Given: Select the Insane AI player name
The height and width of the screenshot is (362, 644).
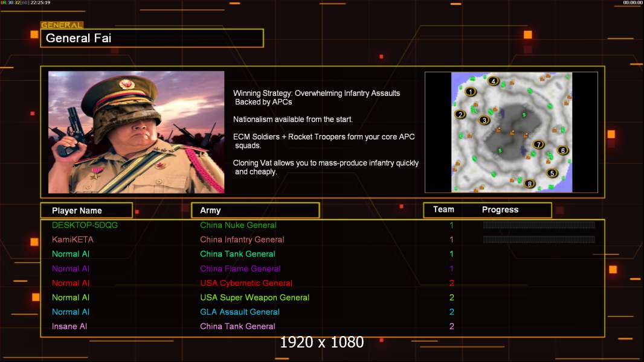Looking at the screenshot, I should [x=69, y=326].
